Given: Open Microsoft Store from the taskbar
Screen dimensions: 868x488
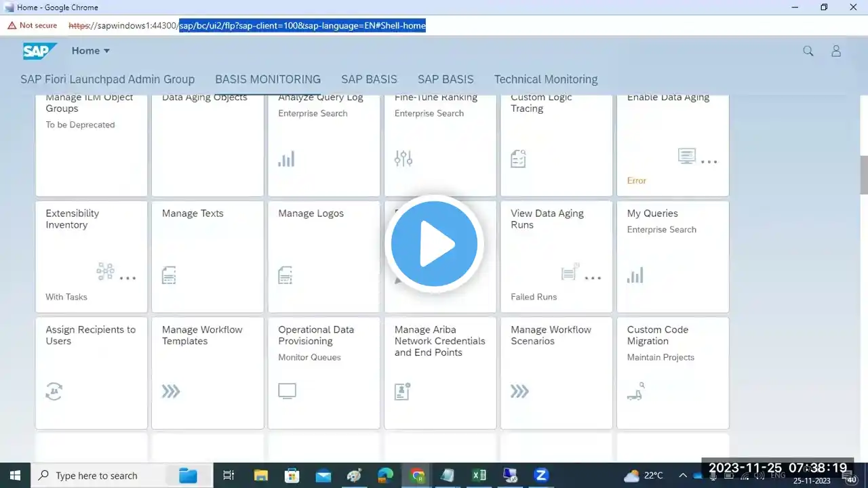Looking at the screenshot, I should 292,476.
